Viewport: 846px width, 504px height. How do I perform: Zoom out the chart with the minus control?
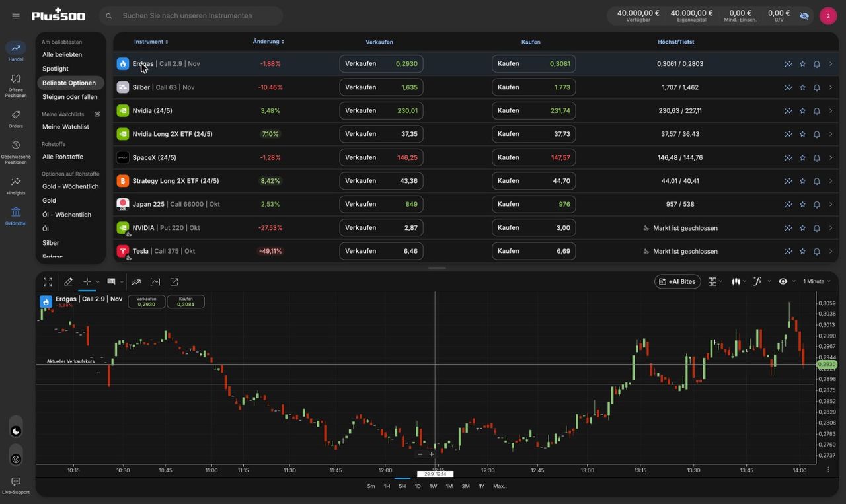point(420,454)
